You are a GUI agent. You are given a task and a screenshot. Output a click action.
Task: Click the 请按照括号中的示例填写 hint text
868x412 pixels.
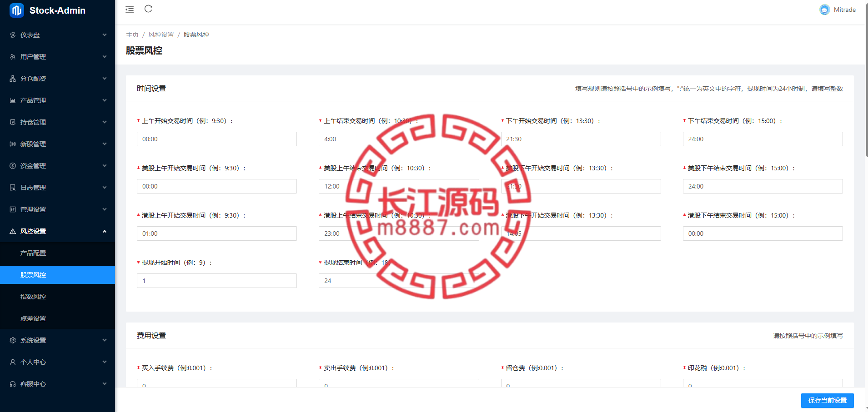(808, 336)
